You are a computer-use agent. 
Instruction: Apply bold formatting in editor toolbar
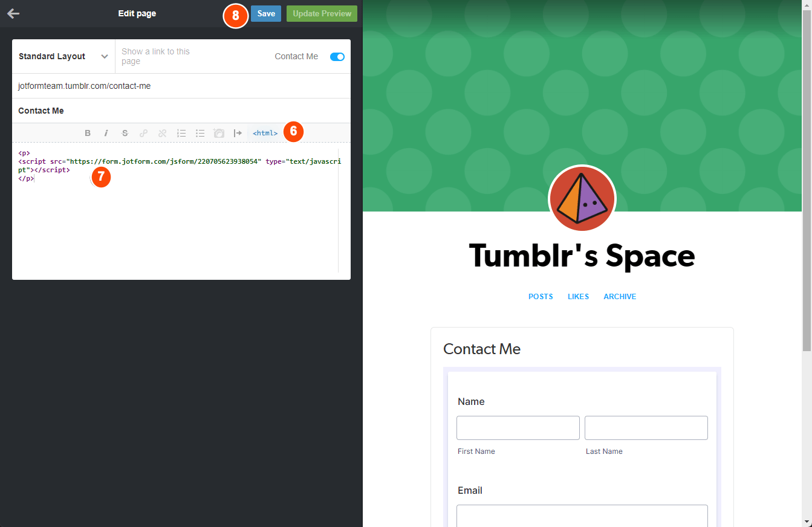tap(88, 133)
